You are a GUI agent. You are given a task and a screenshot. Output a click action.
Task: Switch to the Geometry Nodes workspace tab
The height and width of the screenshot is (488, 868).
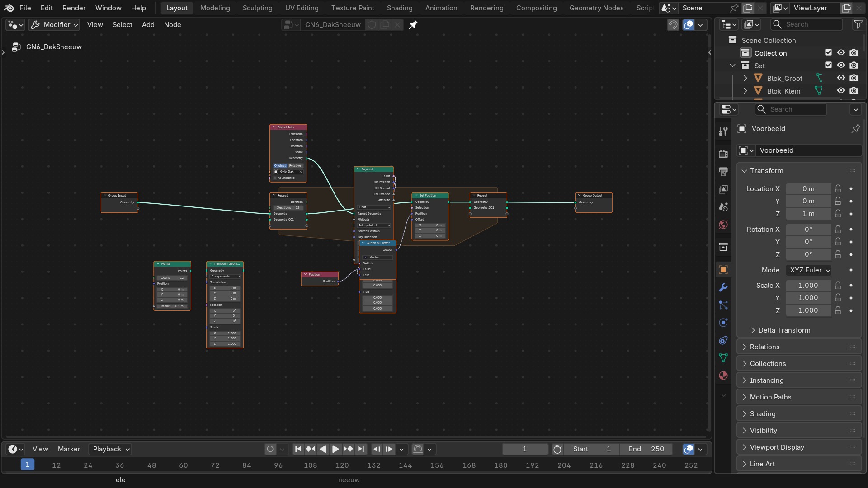tap(596, 8)
